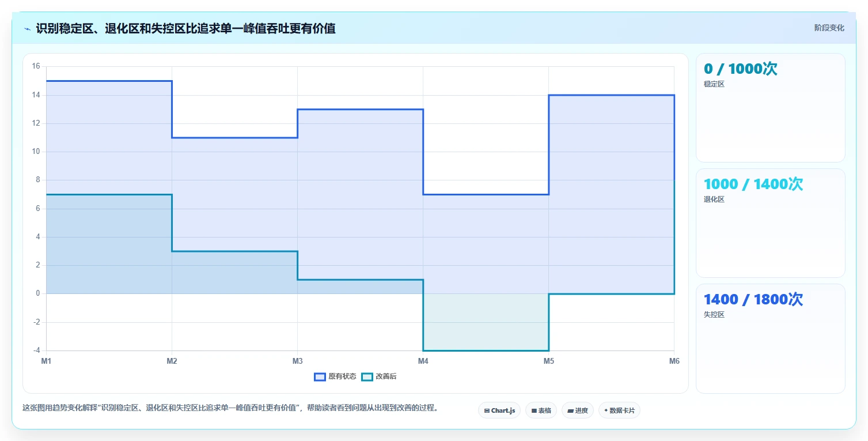Click the M3 x-axis label
This screenshot has height=441, width=868.
[297, 361]
